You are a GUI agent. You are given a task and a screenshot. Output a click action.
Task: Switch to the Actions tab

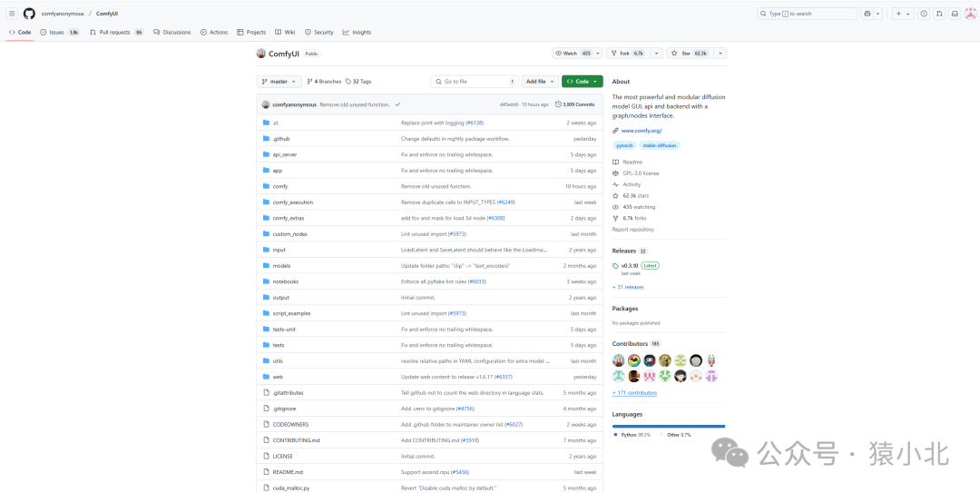[x=214, y=32]
